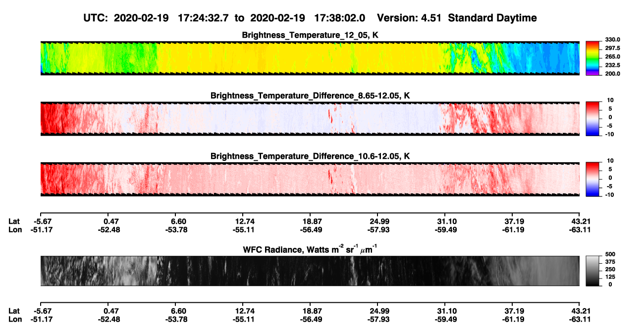Click the Lon label below the WFC Radiance panel
Image resolution: width=644 pixels, height=330 pixels.
pos(15,319)
